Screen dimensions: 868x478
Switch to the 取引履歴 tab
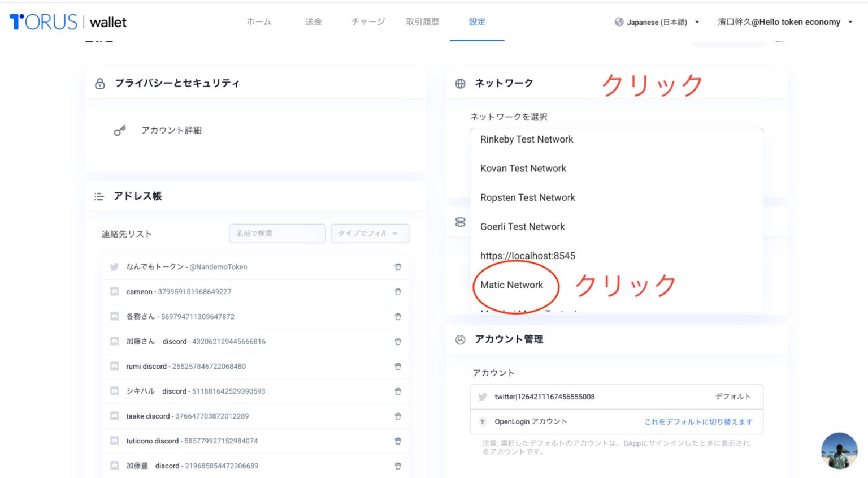[422, 22]
